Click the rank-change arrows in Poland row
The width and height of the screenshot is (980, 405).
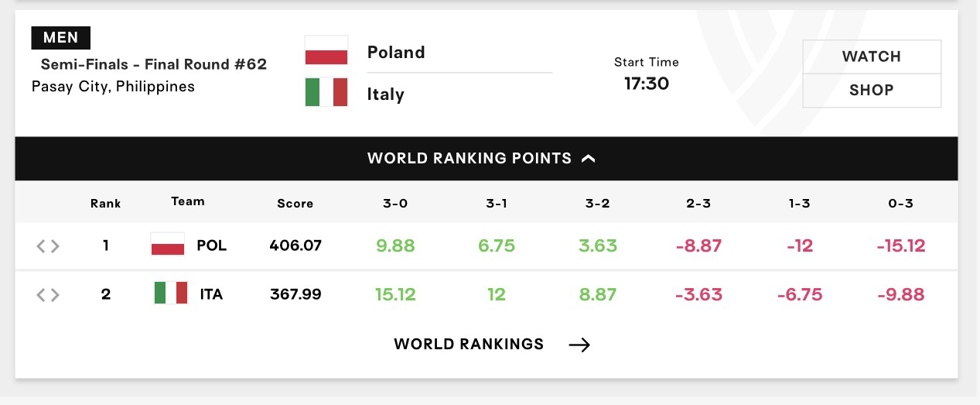pyautogui.click(x=48, y=246)
